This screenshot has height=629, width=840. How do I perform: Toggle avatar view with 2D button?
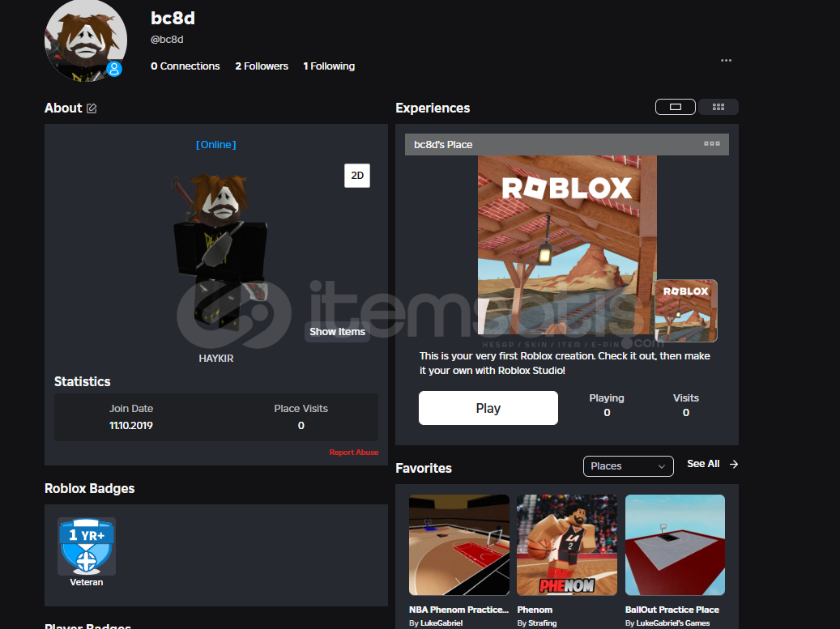356,176
